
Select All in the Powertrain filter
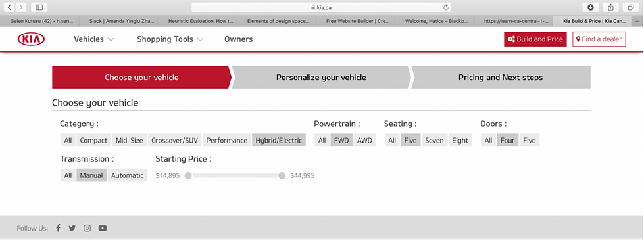(322, 141)
